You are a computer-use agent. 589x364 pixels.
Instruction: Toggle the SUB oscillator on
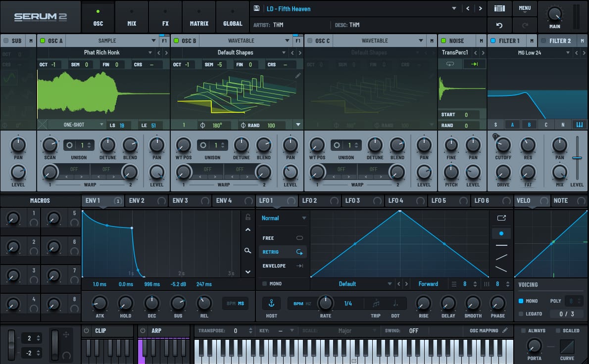click(5, 41)
